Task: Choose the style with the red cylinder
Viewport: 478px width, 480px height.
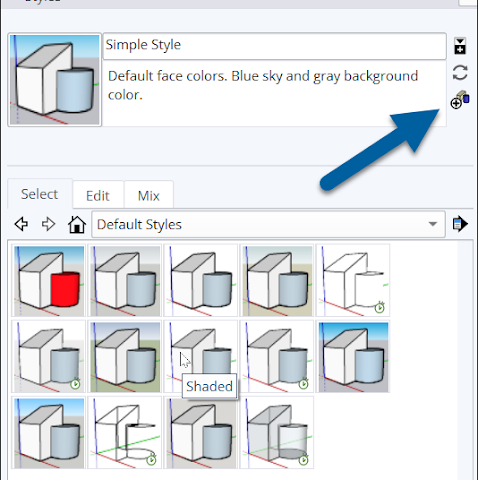Action: [x=49, y=280]
